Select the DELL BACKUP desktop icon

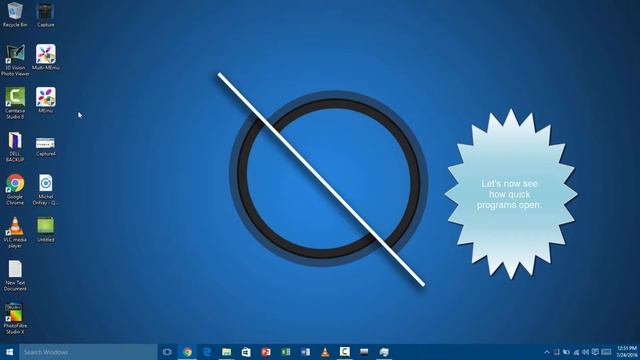click(15, 147)
